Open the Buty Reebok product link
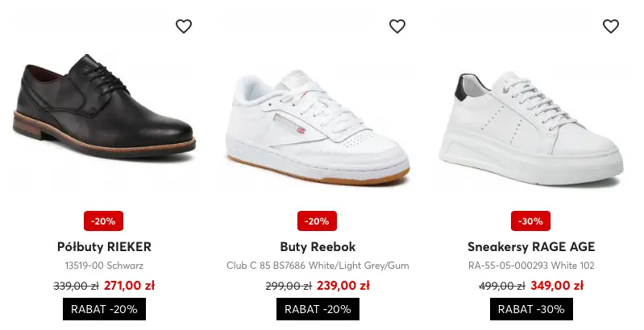 click(x=318, y=246)
